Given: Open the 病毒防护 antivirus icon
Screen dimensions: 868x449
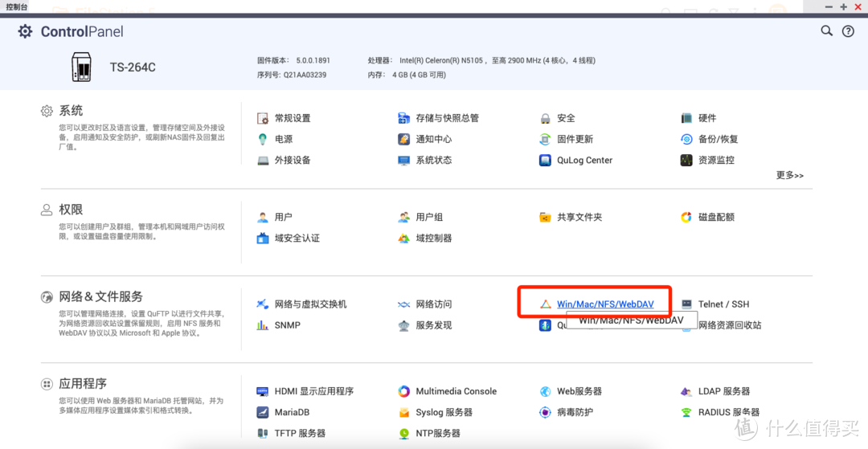Looking at the screenshot, I should tap(545, 413).
